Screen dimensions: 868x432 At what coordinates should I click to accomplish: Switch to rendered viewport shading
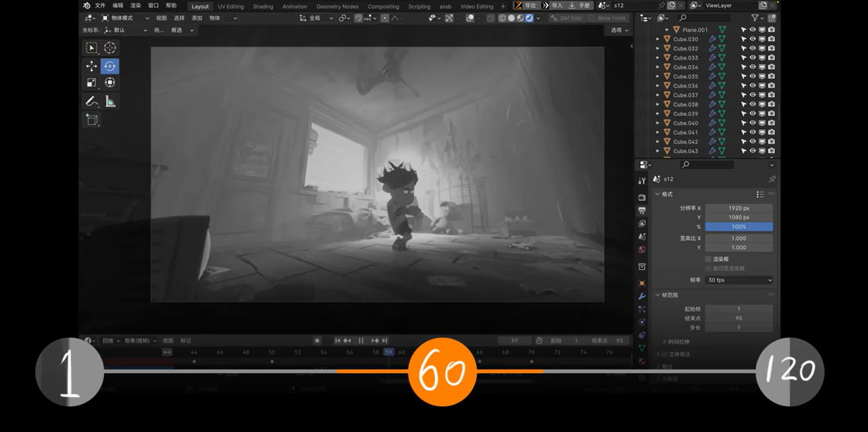click(x=529, y=19)
